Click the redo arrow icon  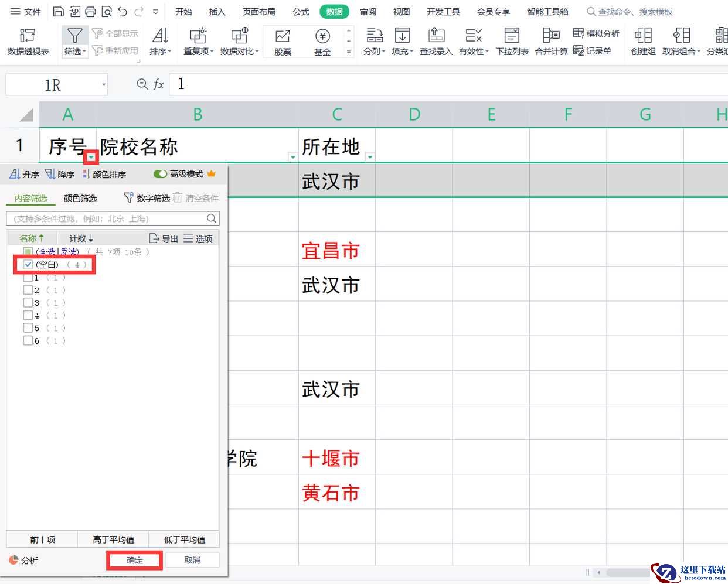click(x=139, y=12)
